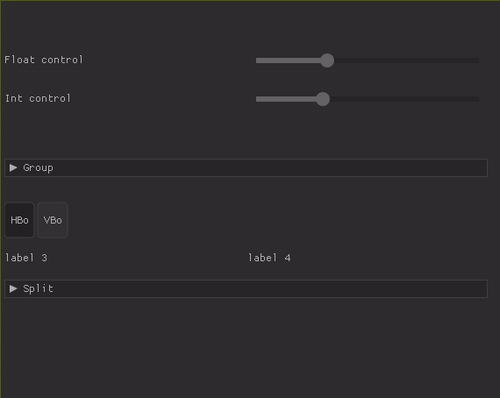Click the label 3 text
Viewport: 500px width, 398px height.
pyautogui.click(x=26, y=258)
